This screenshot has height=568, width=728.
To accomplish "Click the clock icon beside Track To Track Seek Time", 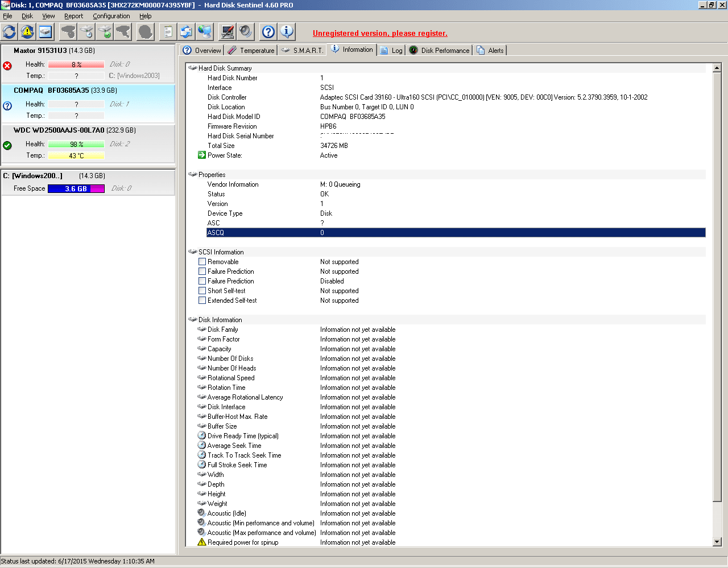I will [201, 455].
